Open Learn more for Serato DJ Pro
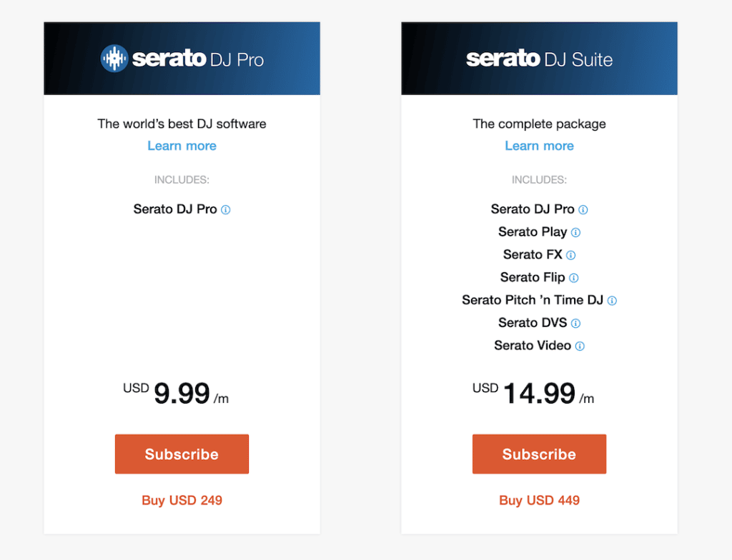This screenshot has height=560, width=732. coord(182,146)
